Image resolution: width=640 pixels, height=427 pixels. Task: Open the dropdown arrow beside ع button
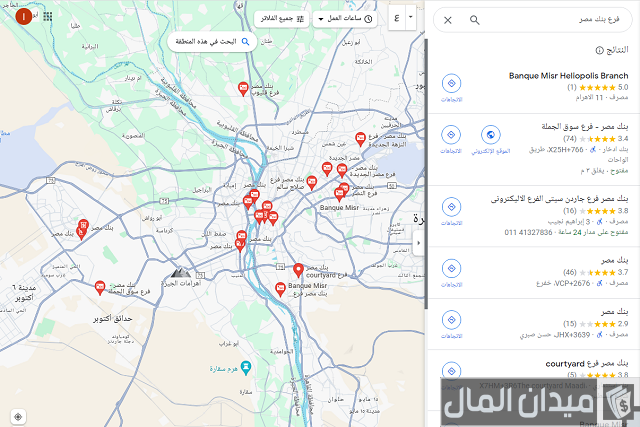pyautogui.click(x=411, y=18)
